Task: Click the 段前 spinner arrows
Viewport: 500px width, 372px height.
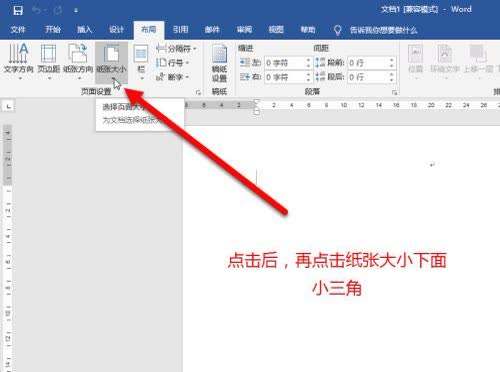Action: tap(392, 63)
